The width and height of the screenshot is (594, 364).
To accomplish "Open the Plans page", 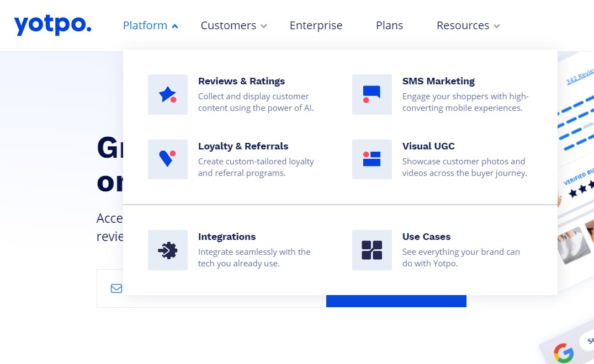I will click(x=389, y=25).
